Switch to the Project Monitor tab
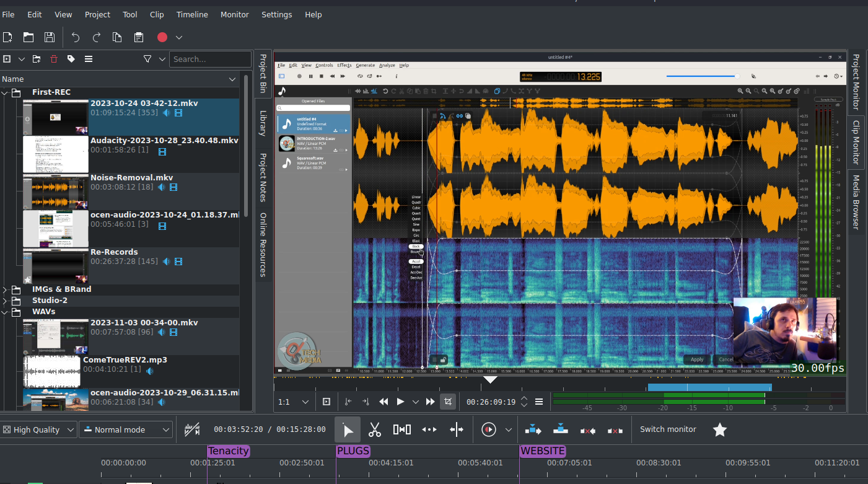 (856, 82)
